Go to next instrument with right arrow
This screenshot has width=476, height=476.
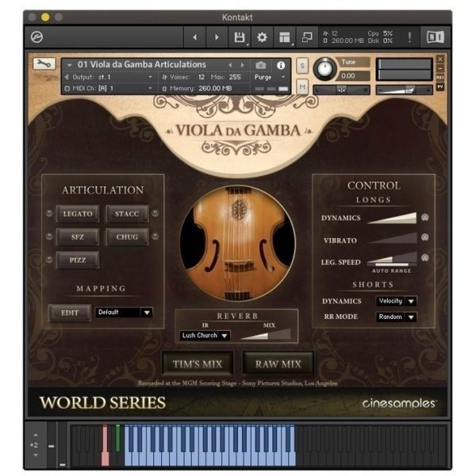pyautogui.click(x=217, y=37)
